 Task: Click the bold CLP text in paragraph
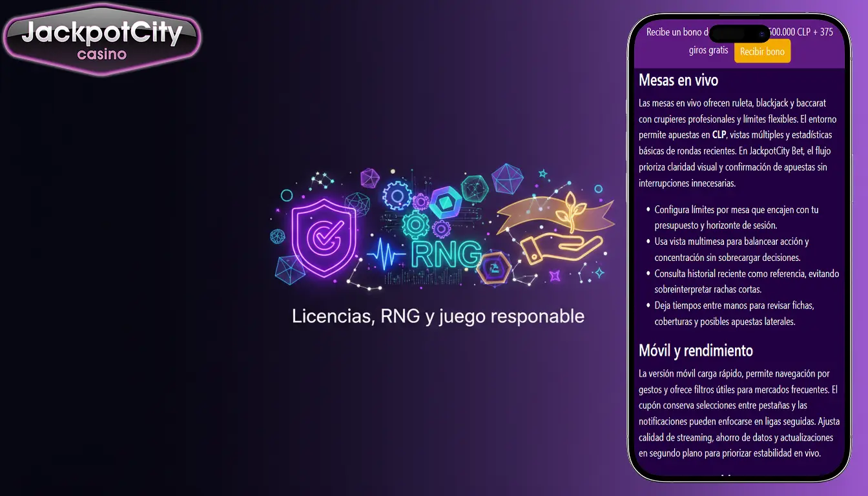pos(719,135)
